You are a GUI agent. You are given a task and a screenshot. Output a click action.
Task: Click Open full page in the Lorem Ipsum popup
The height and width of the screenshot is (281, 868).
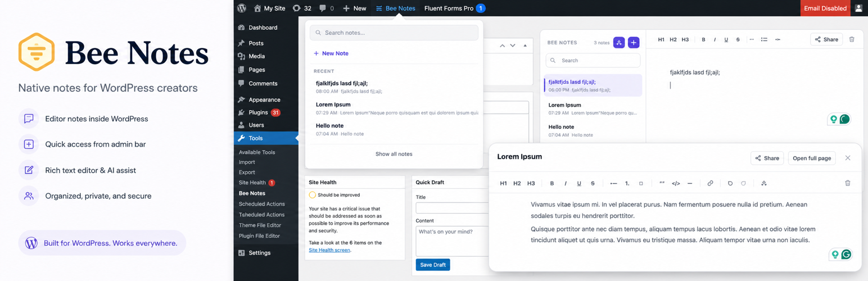(x=812, y=158)
